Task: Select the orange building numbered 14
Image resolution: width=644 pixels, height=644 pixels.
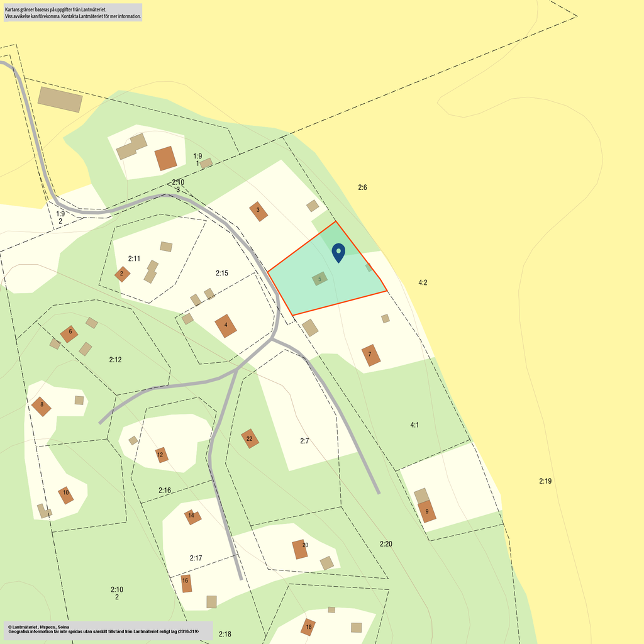Action: pyautogui.click(x=192, y=517)
